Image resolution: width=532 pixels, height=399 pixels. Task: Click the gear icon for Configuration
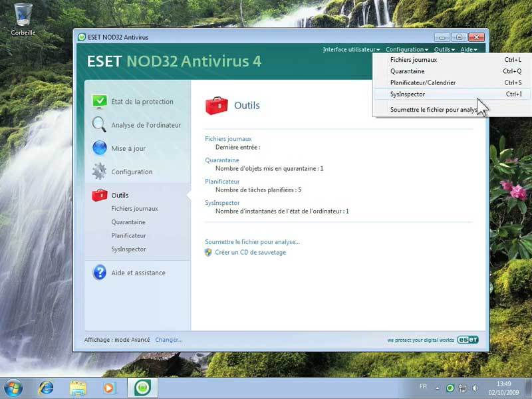tap(99, 172)
